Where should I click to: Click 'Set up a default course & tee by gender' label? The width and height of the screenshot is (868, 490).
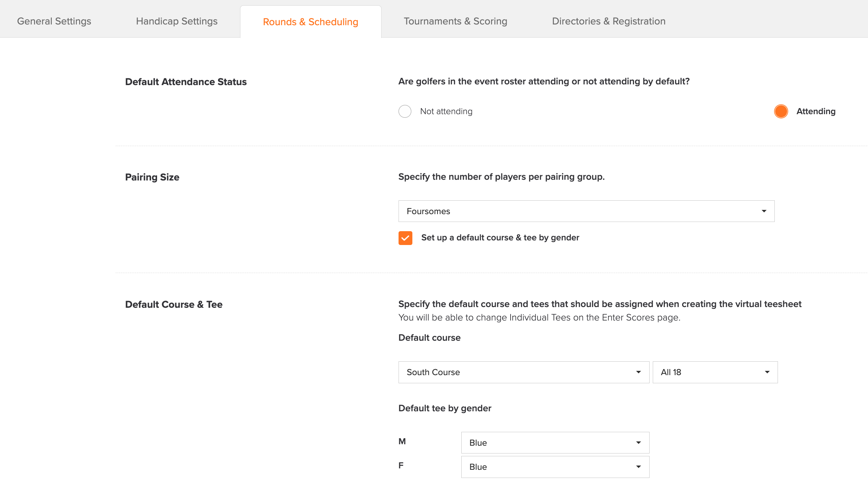click(x=500, y=238)
